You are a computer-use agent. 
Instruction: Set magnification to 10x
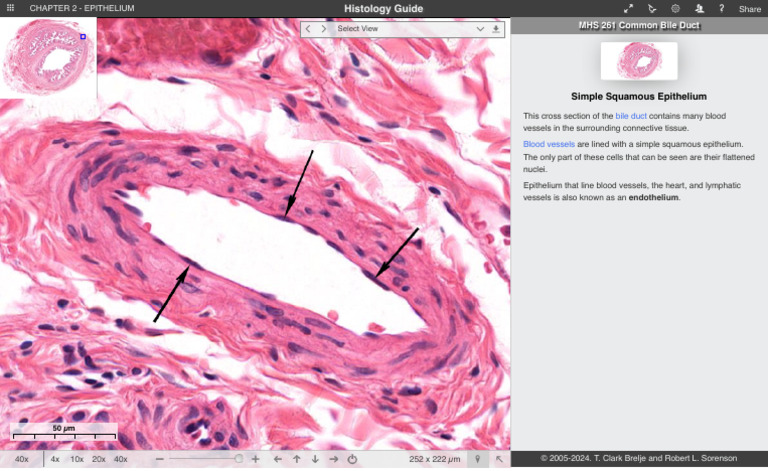tap(77, 459)
